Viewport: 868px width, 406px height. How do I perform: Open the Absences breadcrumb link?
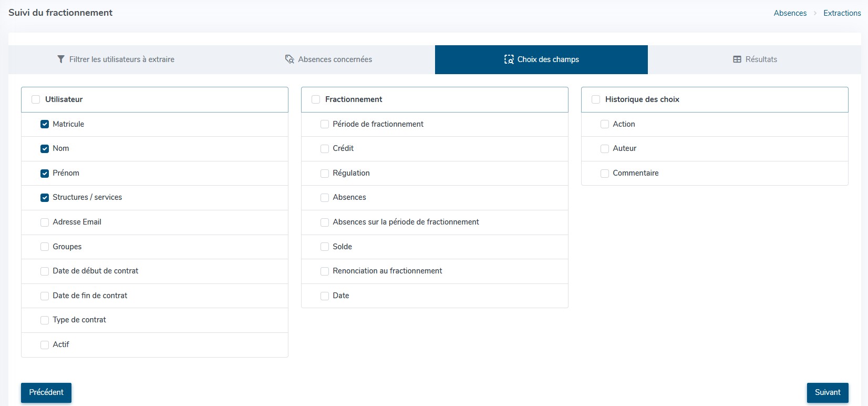[790, 13]
